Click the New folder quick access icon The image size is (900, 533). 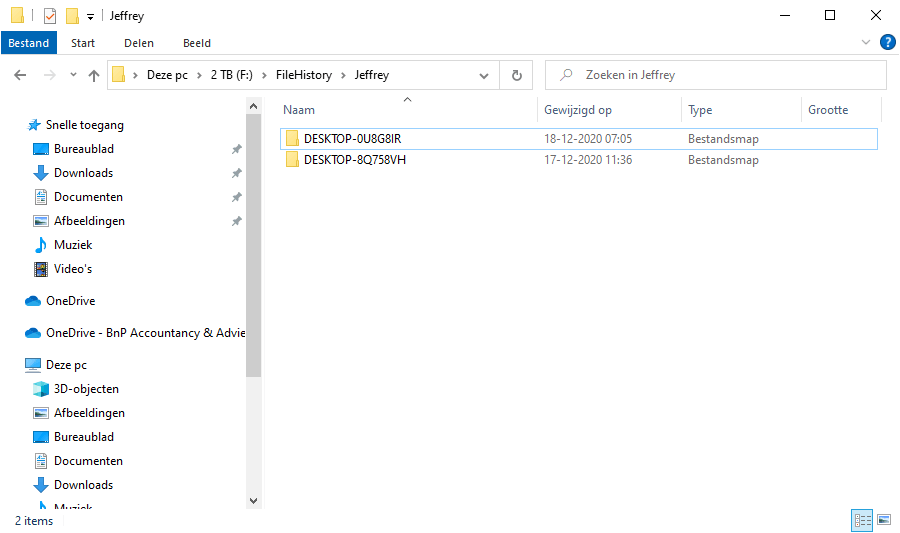(x=72, y=15)
